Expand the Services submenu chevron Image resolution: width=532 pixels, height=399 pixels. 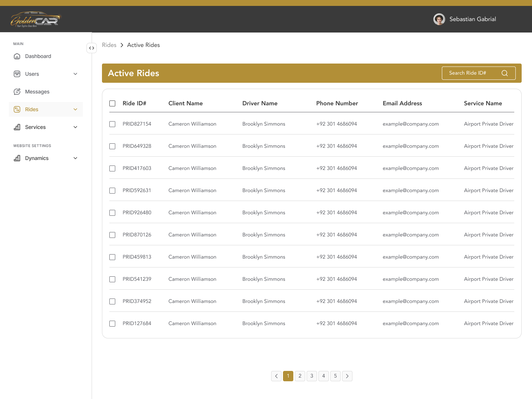(x=75, y=127)
